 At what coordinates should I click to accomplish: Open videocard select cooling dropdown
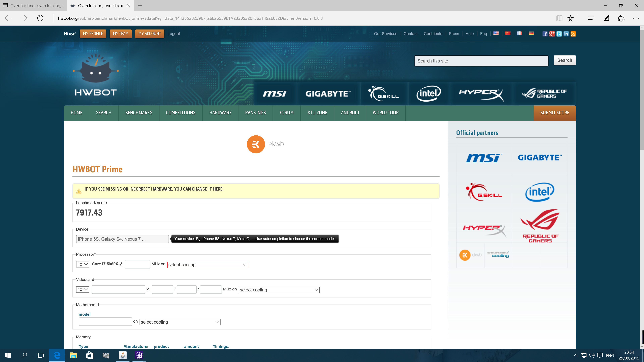279,290
